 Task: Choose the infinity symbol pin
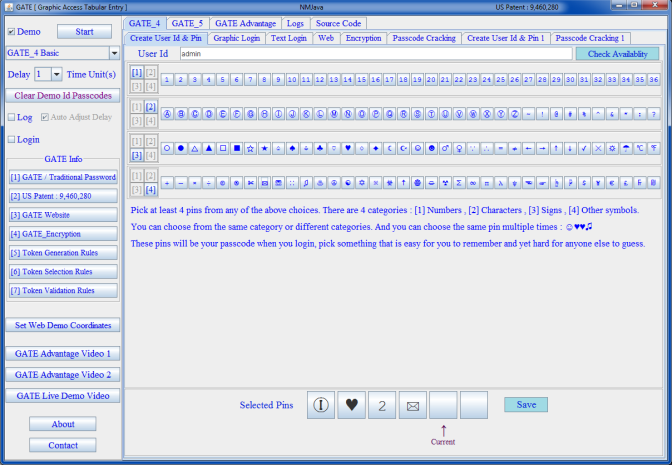click(473, 183)
